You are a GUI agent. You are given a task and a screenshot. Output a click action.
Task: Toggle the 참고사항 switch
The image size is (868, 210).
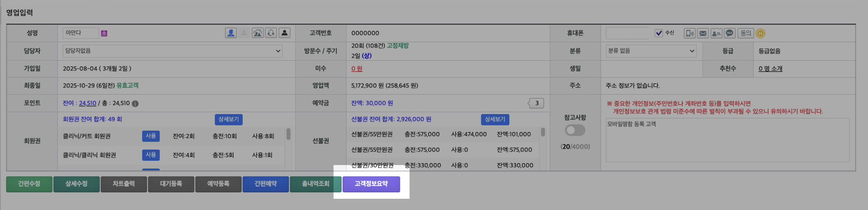point(575,130)
